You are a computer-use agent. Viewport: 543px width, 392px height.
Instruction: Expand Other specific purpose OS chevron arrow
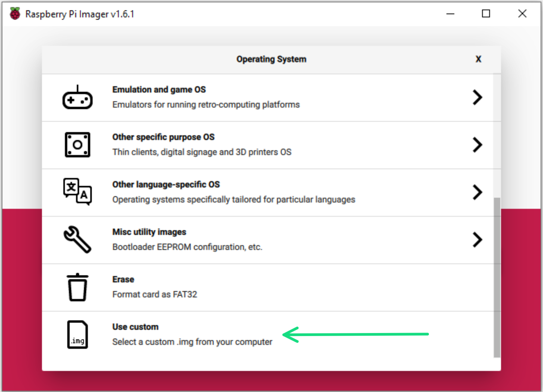(477, 145)
